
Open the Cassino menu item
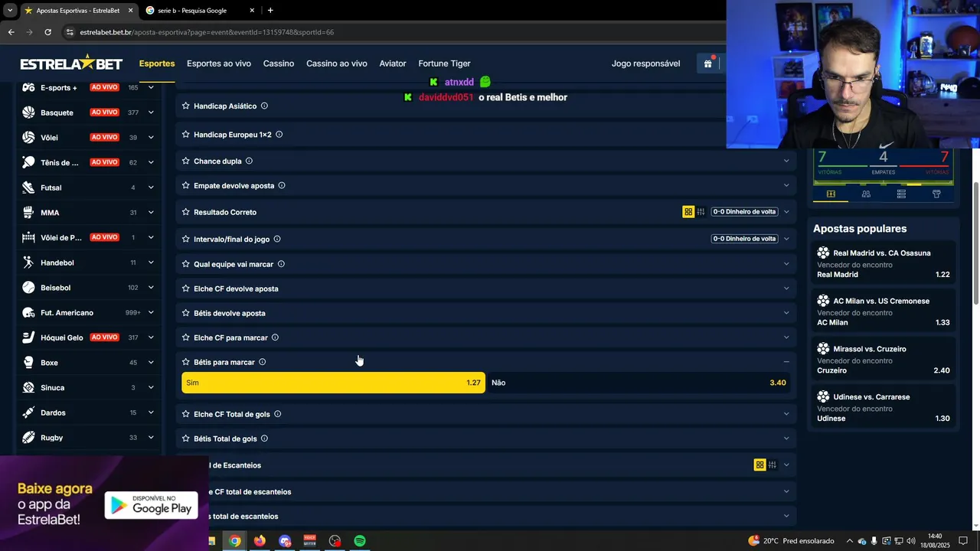tap(279, 64)
